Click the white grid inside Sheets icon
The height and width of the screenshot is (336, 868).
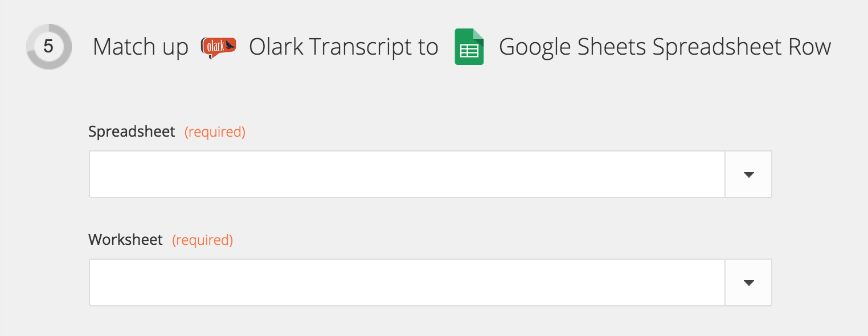pyautogui.click(x=469, y=51)
